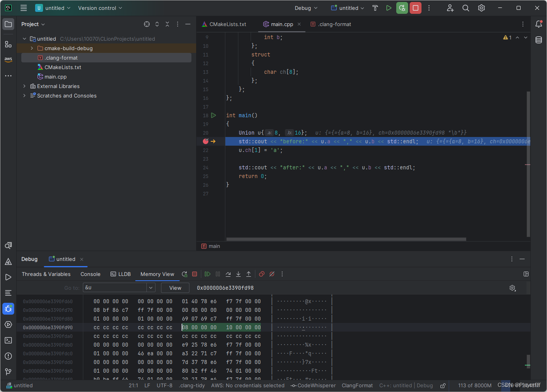Open the untitled project dropdown in title bar

pos(53,8)
